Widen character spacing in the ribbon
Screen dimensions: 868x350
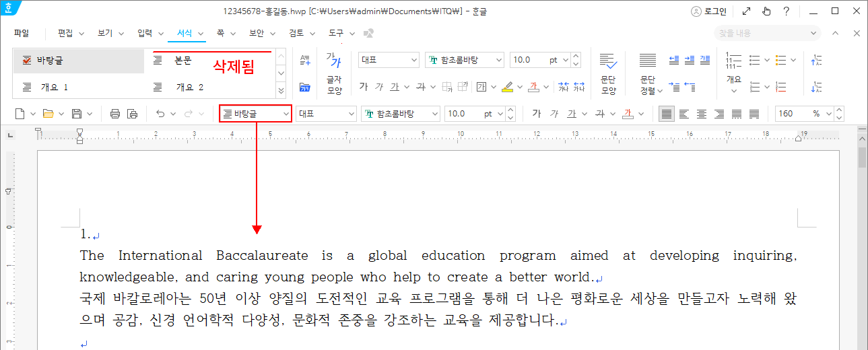point(578,87)
